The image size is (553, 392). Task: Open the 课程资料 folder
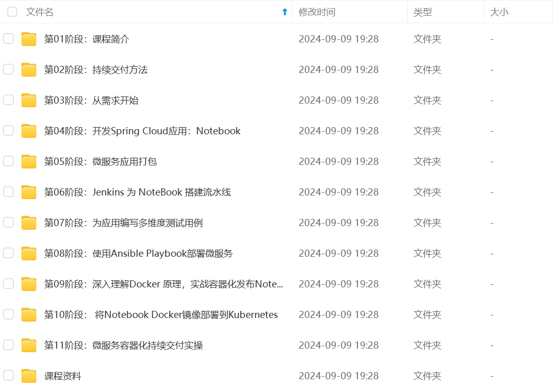click(62, 376)
